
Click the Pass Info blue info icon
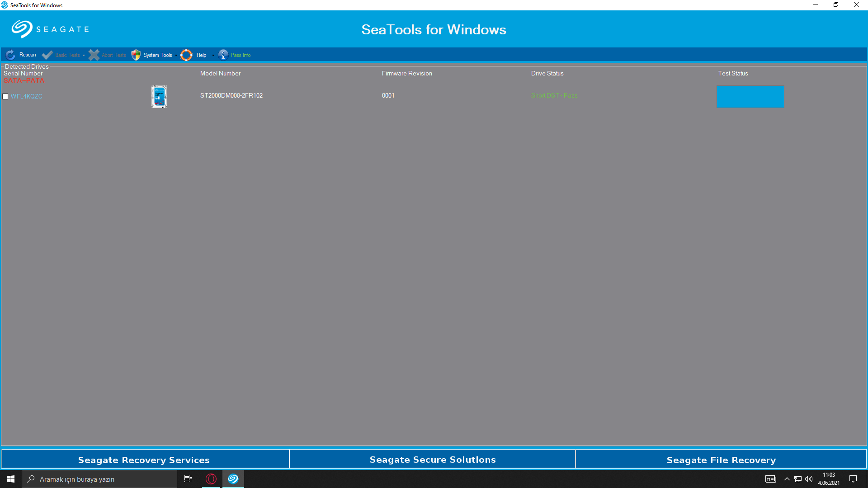point(223,55)
